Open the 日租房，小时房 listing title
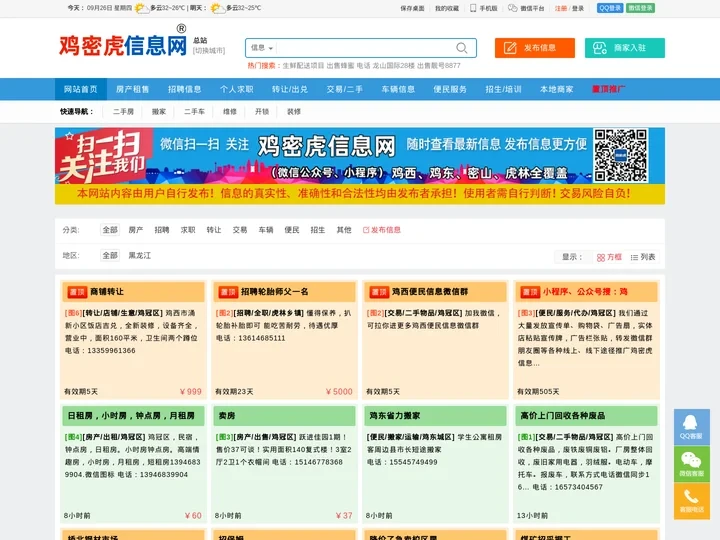 tap(131, 416)
